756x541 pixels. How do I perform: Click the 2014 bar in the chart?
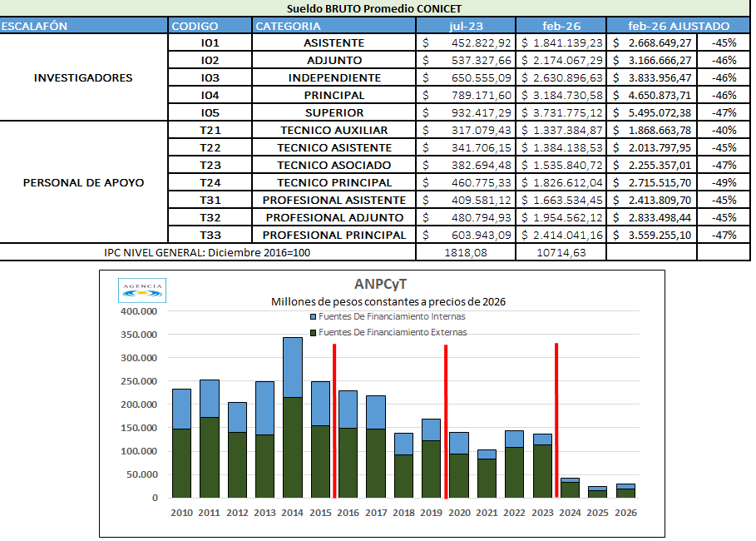tap(293, 418)
